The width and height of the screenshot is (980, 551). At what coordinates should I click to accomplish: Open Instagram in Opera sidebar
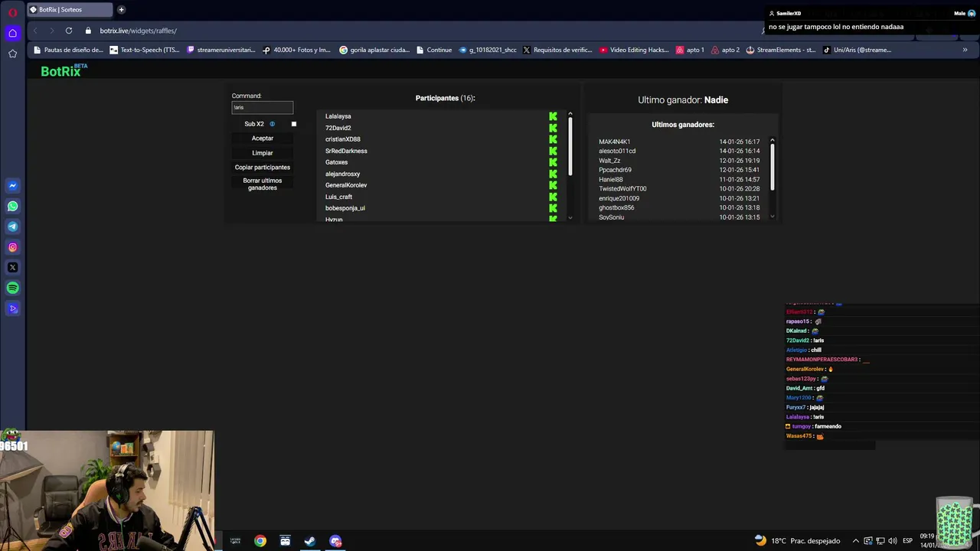pos(12,247)
